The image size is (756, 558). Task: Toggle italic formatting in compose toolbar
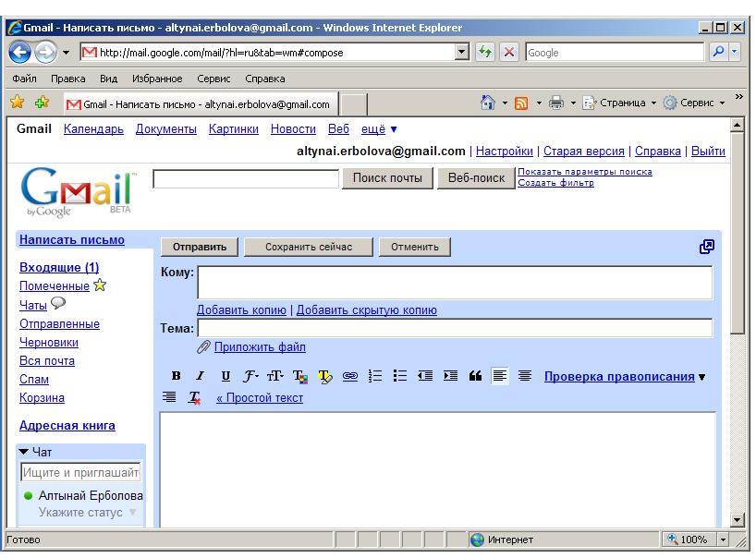point(200,376)
